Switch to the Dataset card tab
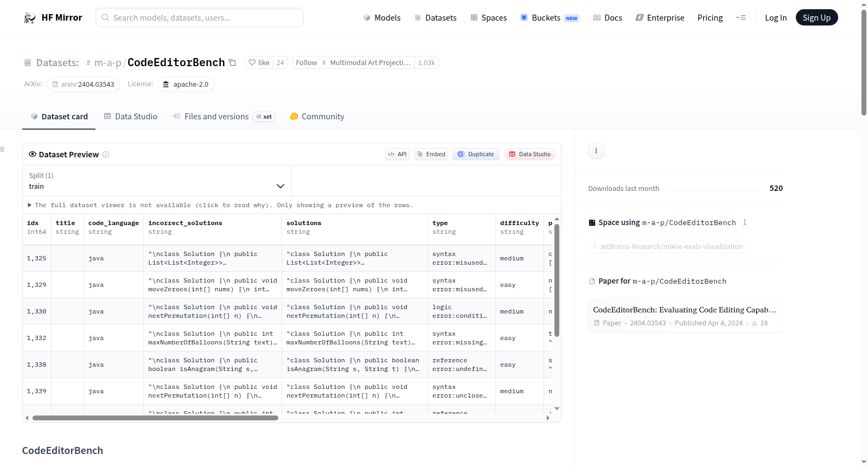This screenshot has width=868, height=467. point(59,117)
